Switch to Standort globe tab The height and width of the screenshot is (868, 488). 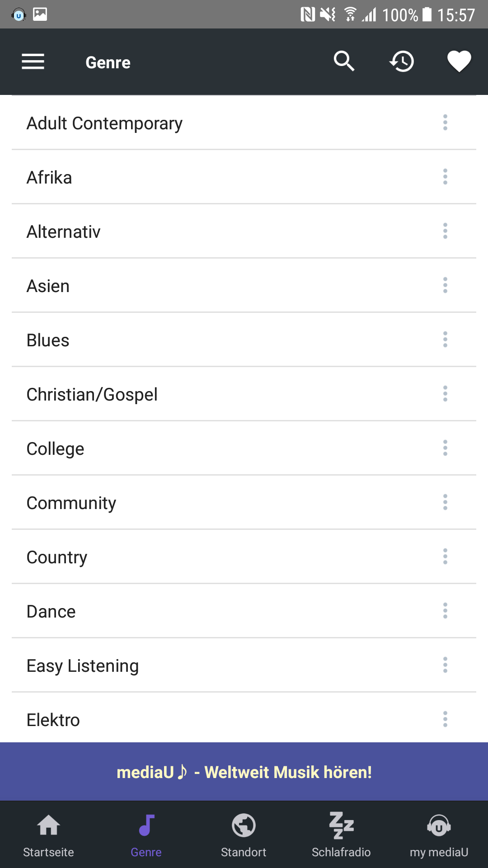coord(244,835)
